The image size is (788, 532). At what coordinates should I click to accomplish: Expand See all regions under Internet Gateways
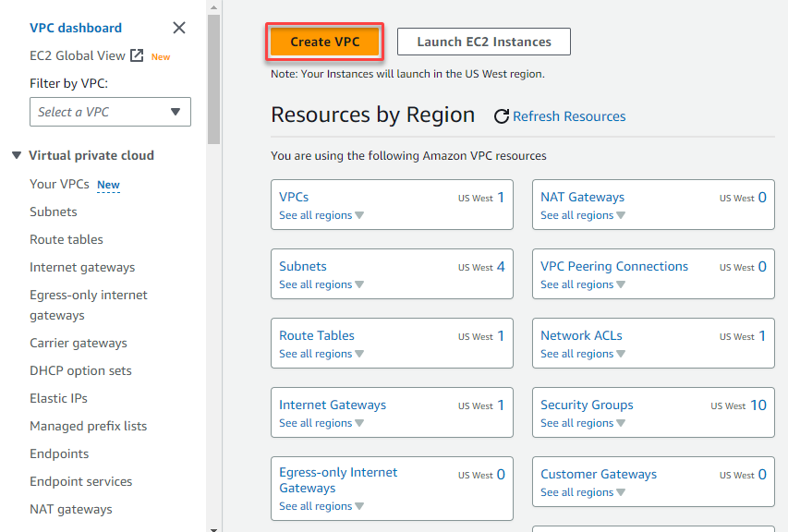(321, 423)
